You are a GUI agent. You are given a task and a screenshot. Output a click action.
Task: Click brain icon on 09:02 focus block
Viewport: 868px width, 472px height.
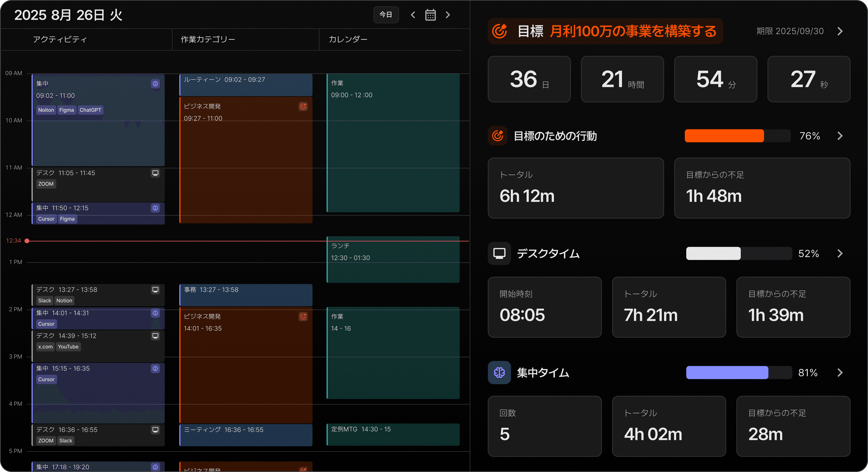pos(155,84)
